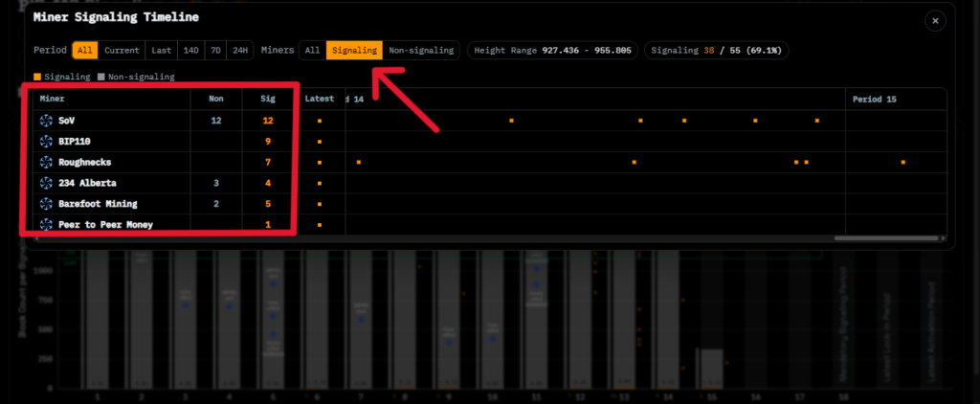Click BIP110 latest signaling marker
980x404 pixels.
point(320,142)
